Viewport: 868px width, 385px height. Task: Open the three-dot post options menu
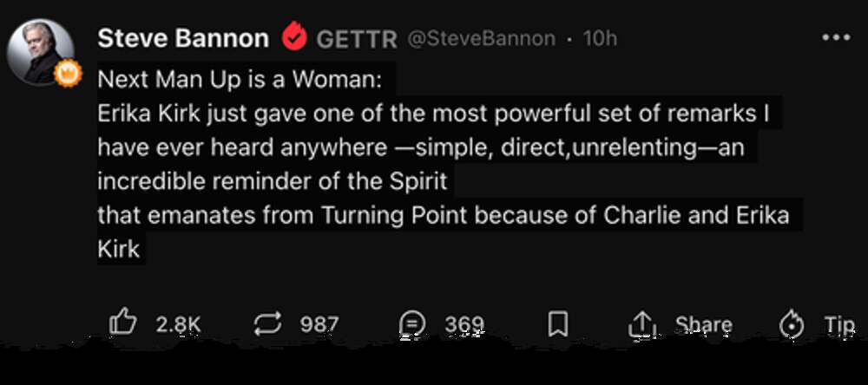pos(835,38)
